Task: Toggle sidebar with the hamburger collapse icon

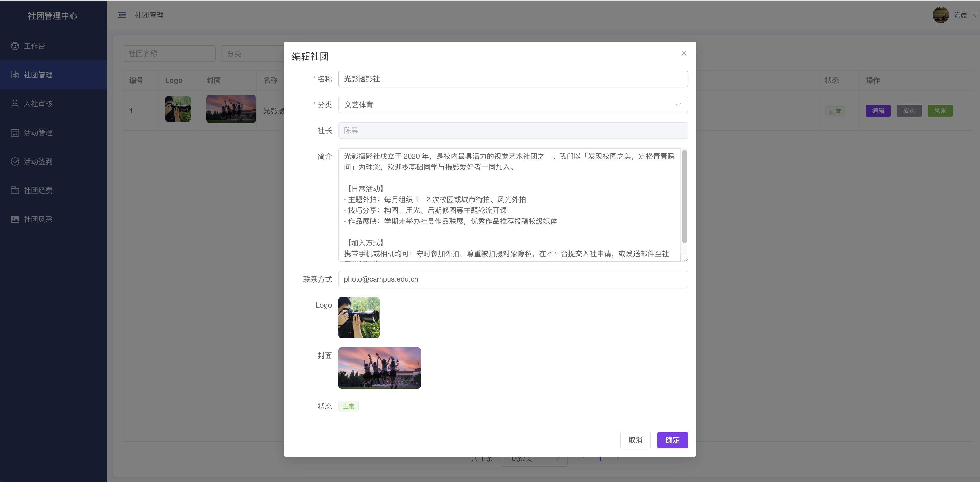Action: point(122,15)
